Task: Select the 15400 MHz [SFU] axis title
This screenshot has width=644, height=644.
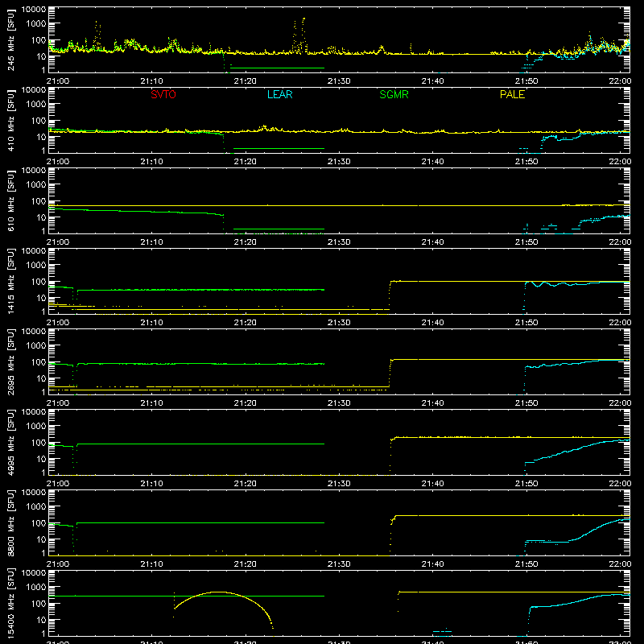Action: coord(11,603)
